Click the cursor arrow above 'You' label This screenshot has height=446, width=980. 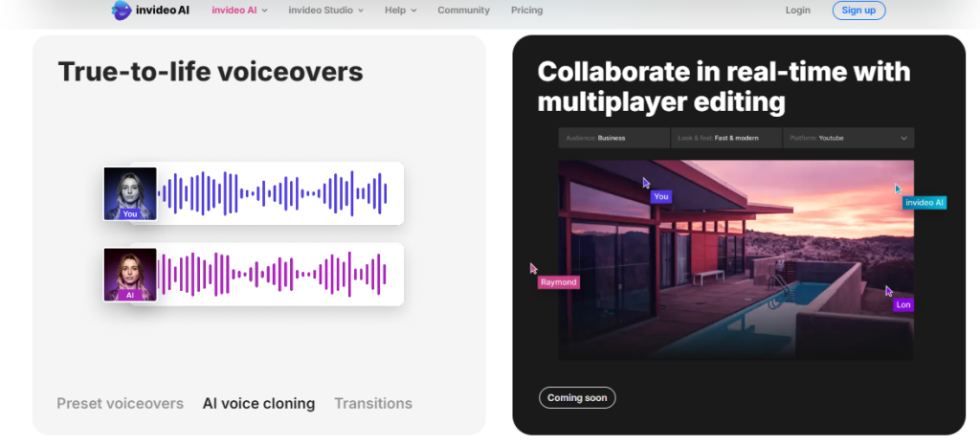646,183
